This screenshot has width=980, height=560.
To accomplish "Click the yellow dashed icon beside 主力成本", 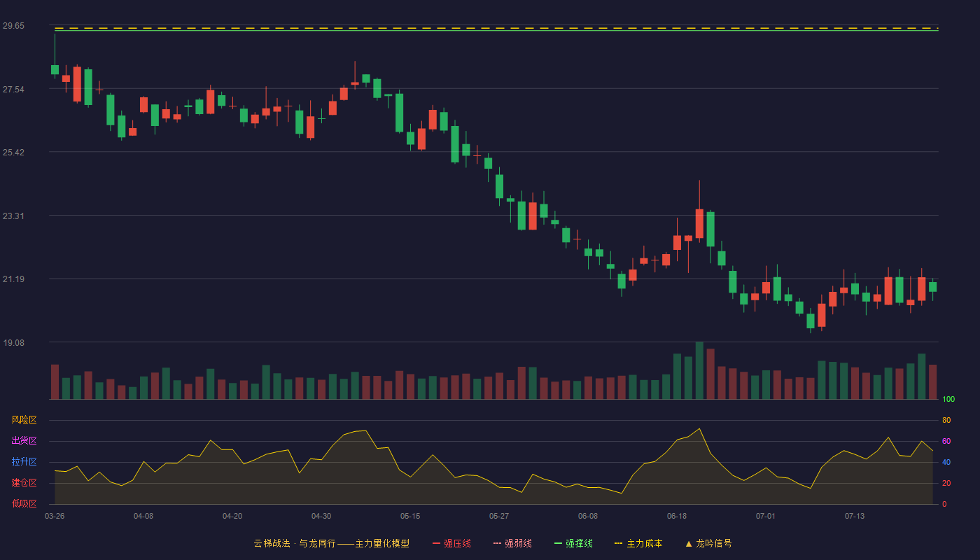I will tap(618, 543).
